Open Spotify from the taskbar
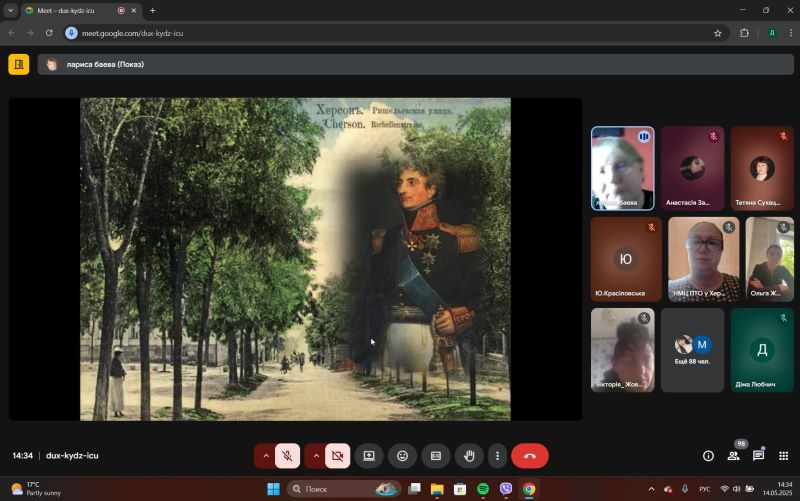Viewport: 800px width, 501px height. [x=483, y=489]
